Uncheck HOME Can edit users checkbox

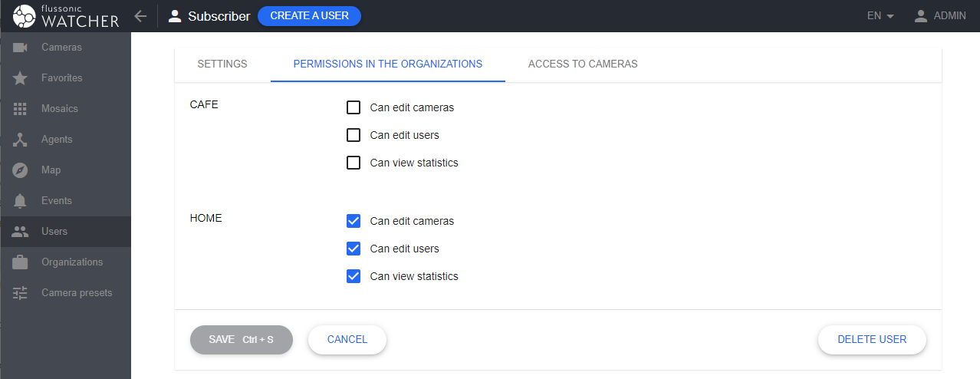354,249
